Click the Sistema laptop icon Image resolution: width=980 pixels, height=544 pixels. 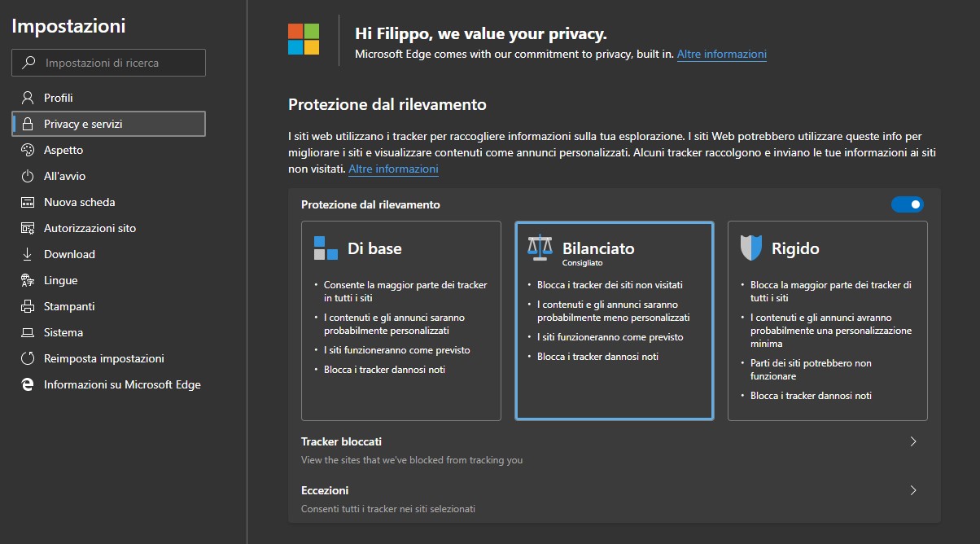click(28, 332)
